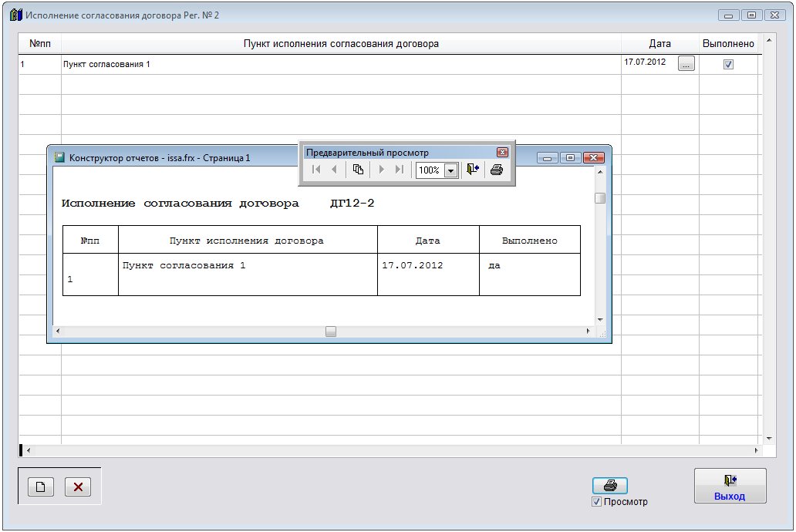The image size is (796, 532).
Task: Click the new record blank page icon
Action: tap(41, 487)
